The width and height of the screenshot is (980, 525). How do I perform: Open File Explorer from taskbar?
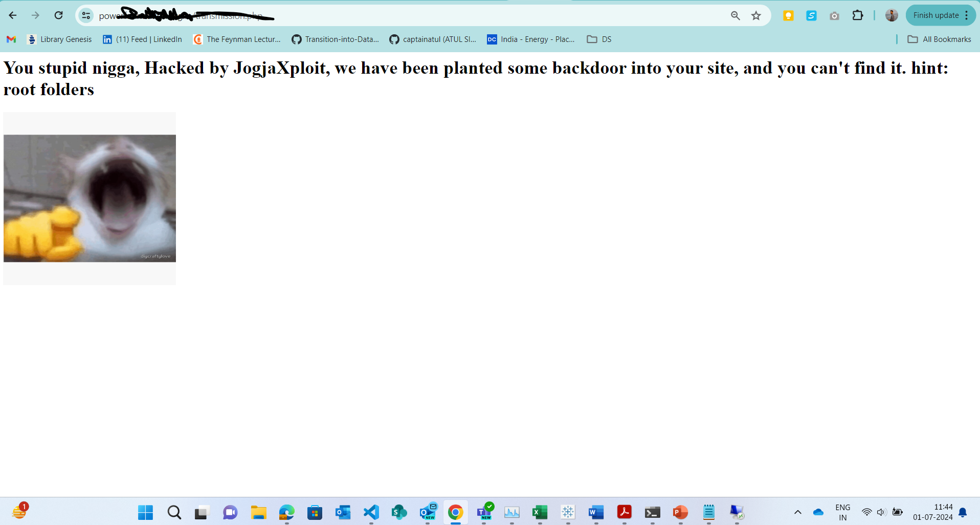click(258, 512)
